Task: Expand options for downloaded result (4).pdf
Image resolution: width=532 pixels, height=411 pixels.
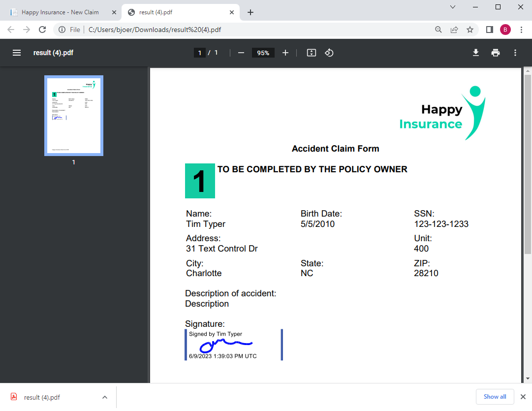Action: point(105,397)
